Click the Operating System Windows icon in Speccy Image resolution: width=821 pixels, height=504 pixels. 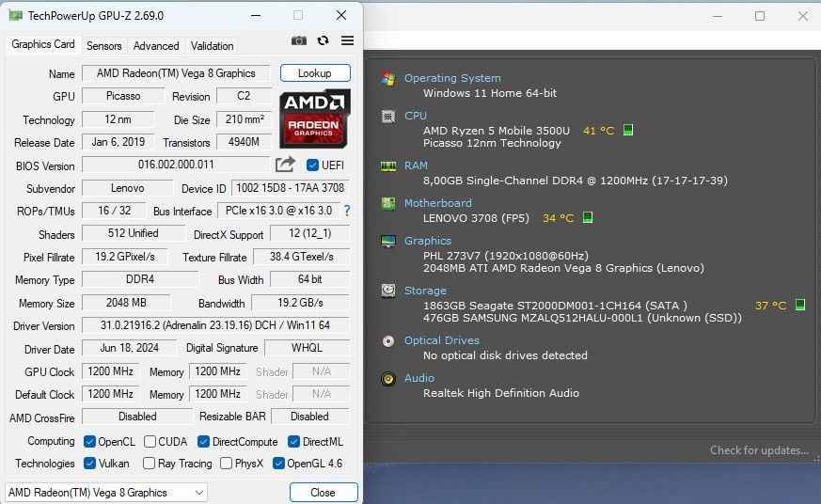pos(388,78)
